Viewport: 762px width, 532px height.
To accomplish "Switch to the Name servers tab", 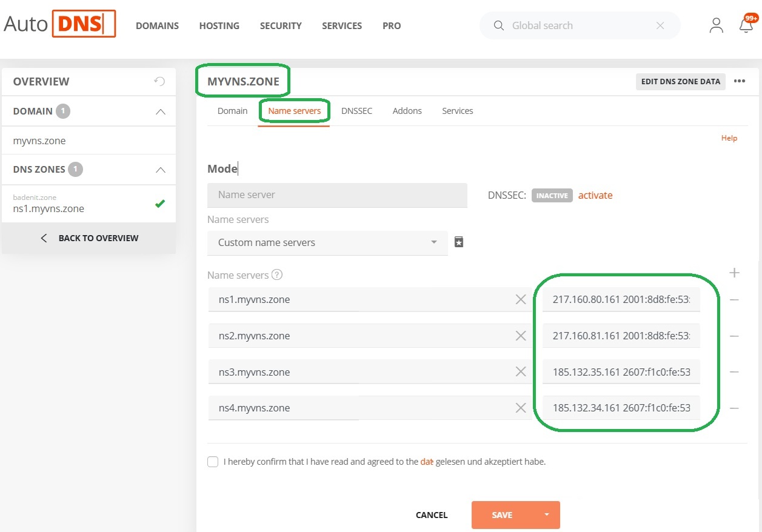I will point(295,111).
